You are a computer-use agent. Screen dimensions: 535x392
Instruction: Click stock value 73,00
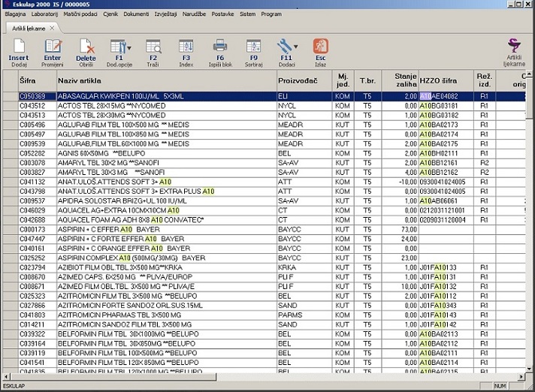click(x=409, y=229)
